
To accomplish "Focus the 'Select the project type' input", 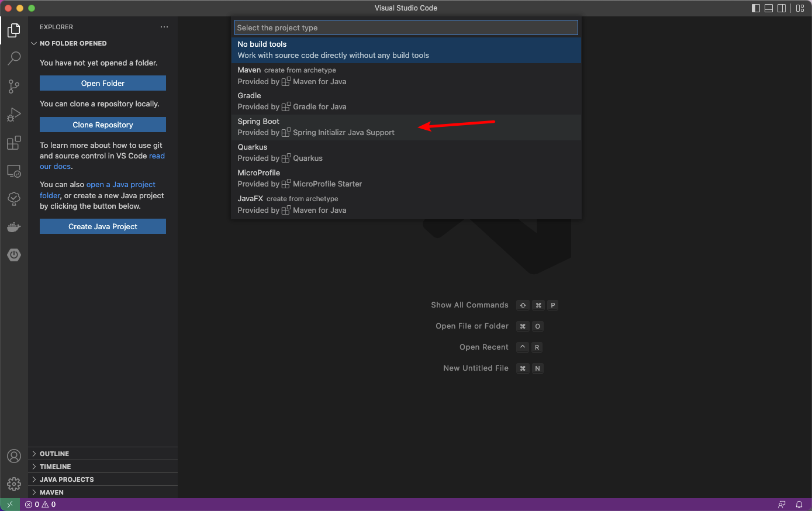I will [406, 27].
